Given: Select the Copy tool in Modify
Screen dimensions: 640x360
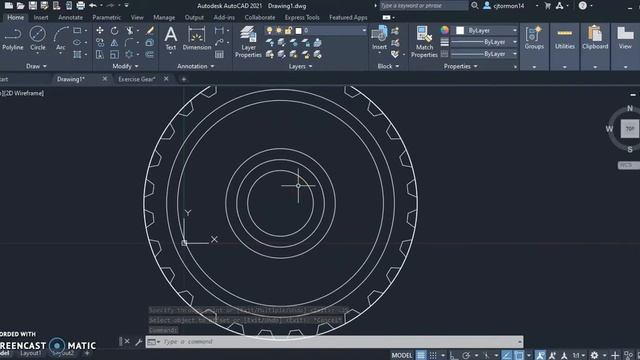Looking at the screenshot, I should pyautogui.click(x=100, y=42).
